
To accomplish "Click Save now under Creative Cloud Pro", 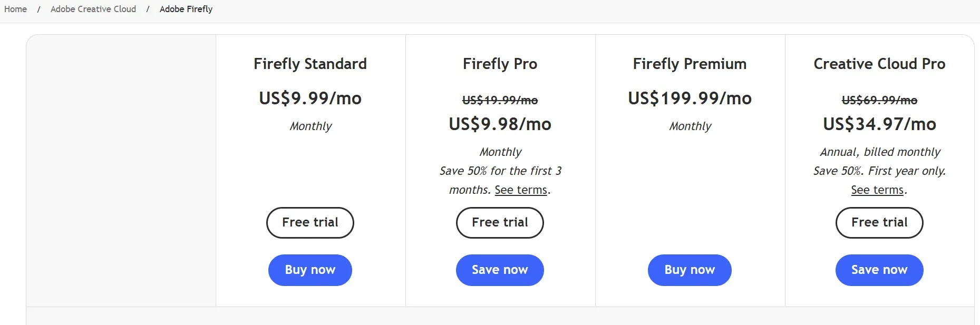I will tap(879, 270).
